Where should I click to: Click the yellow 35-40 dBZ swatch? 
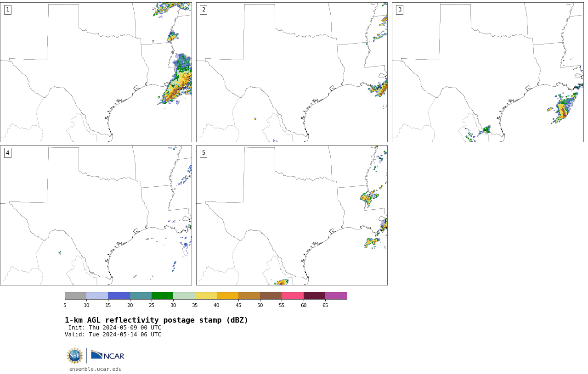point(206,296)
